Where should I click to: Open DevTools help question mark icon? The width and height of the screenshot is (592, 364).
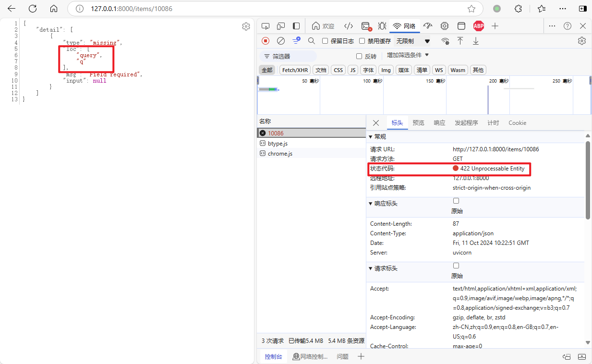568,26
